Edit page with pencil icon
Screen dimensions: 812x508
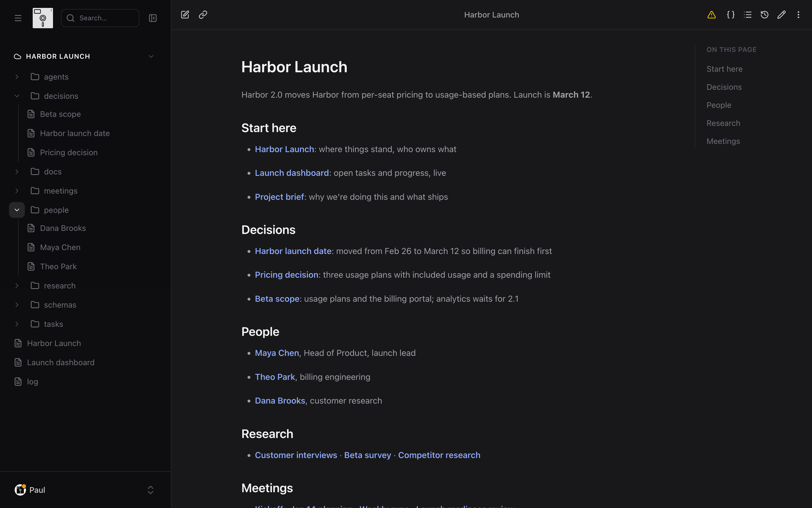[x=782, y=15]
